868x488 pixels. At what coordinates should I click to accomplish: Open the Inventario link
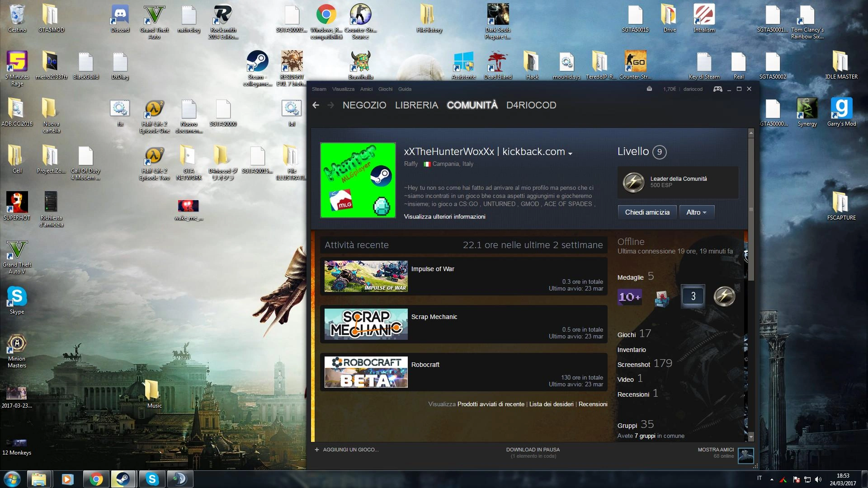pos(632,350)
